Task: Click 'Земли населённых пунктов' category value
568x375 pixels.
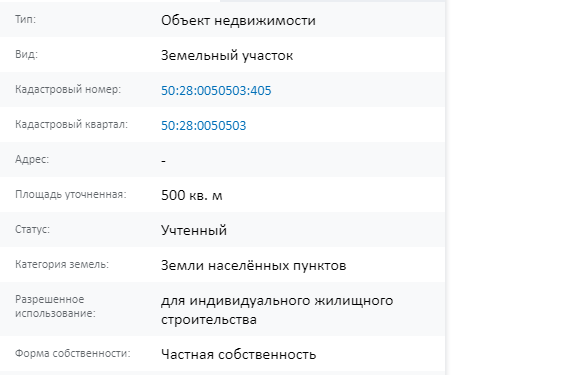Action: 254,266
